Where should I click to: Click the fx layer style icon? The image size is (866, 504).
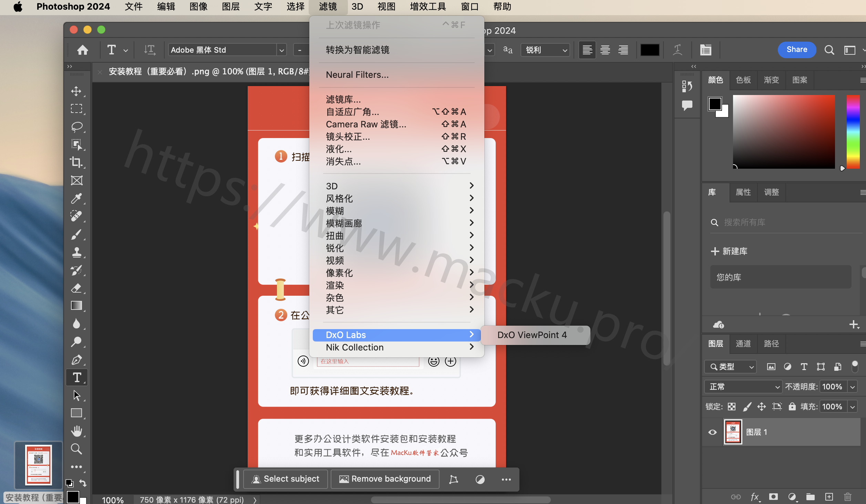(x=755, y=496)
